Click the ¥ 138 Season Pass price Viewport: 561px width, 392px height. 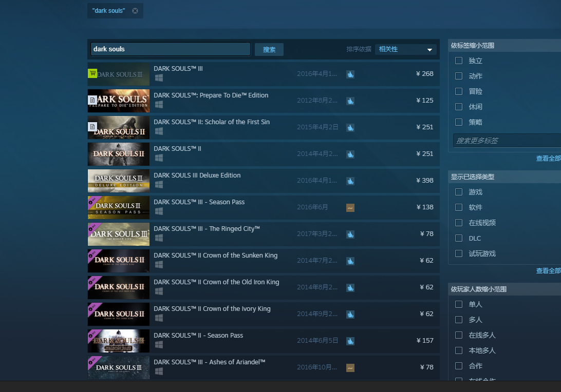pos(425,207)
